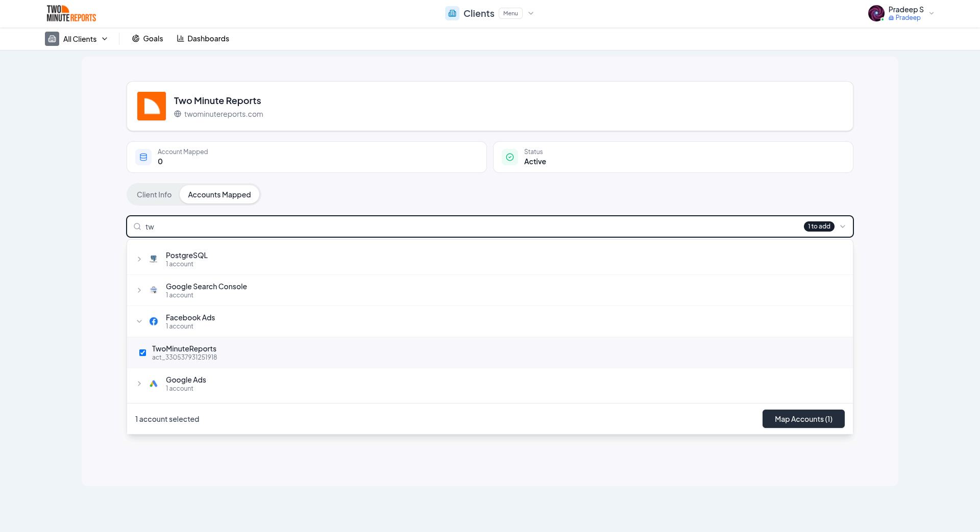Switch to the Accounts Mapped tab
Viewport: 980px width, 532px height.
point(219,194)
